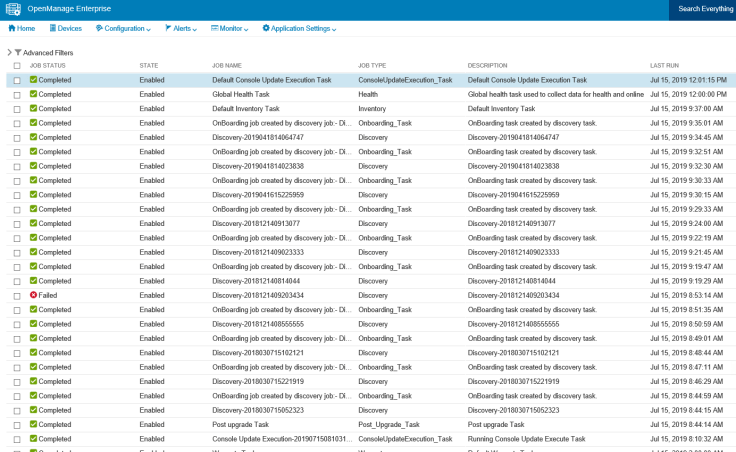Click the Devices icon in navigation bar

coord(50,29)
